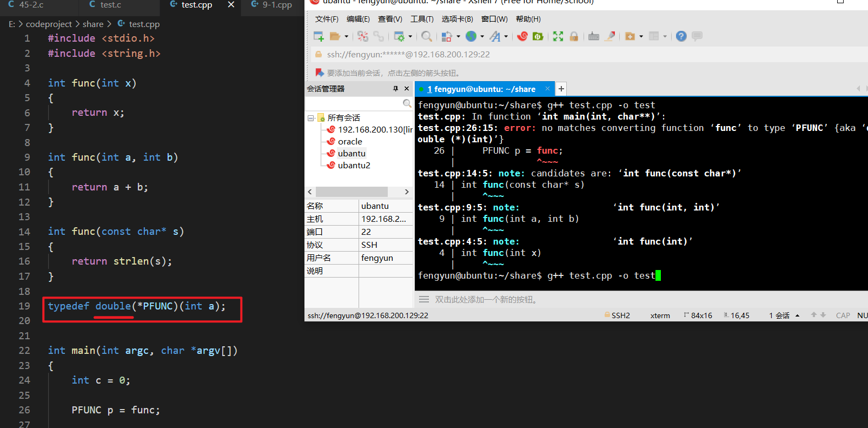The width and height of the screenshot is (868, 428).
Task: Click the globe Encoding icon
Action: [x=471, y=36]
